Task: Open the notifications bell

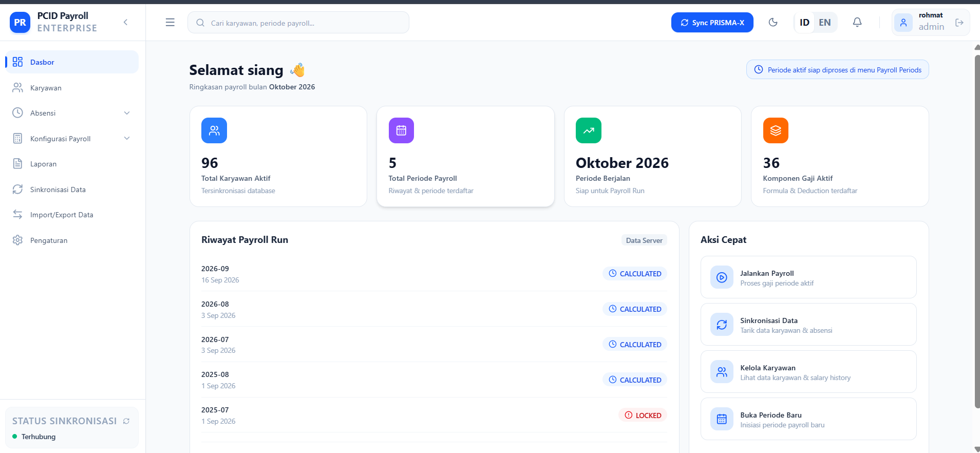Action: (857, 22)
